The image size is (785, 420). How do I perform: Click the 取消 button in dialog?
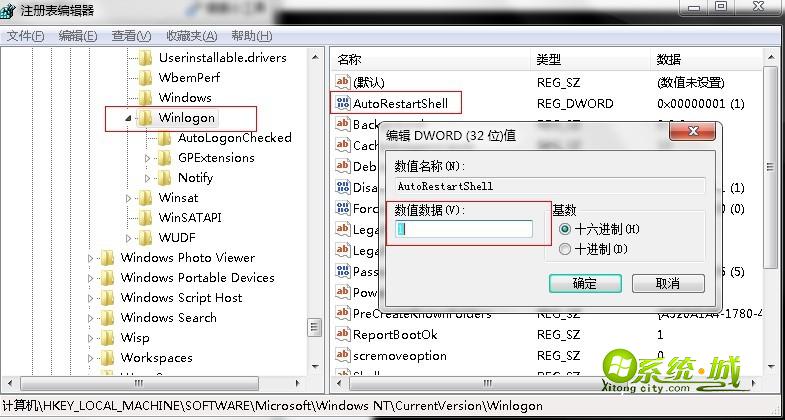click(x=667, y=284)
